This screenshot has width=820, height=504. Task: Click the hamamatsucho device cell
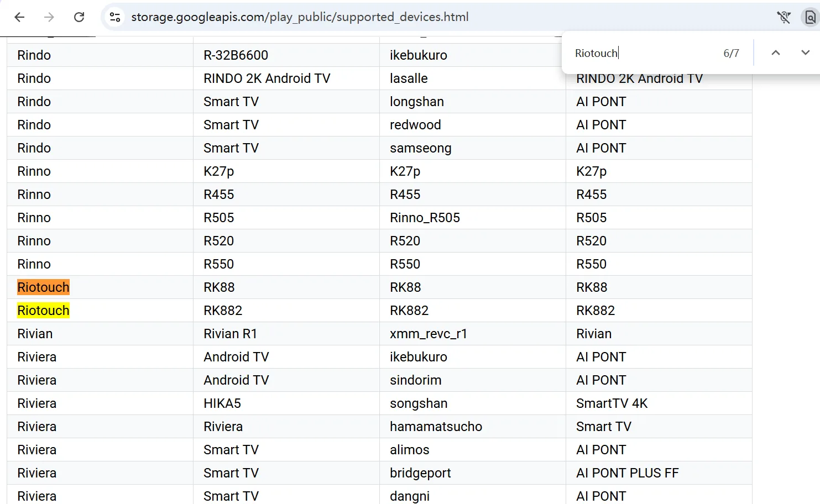pyautogui.click(x=473, y=427)
